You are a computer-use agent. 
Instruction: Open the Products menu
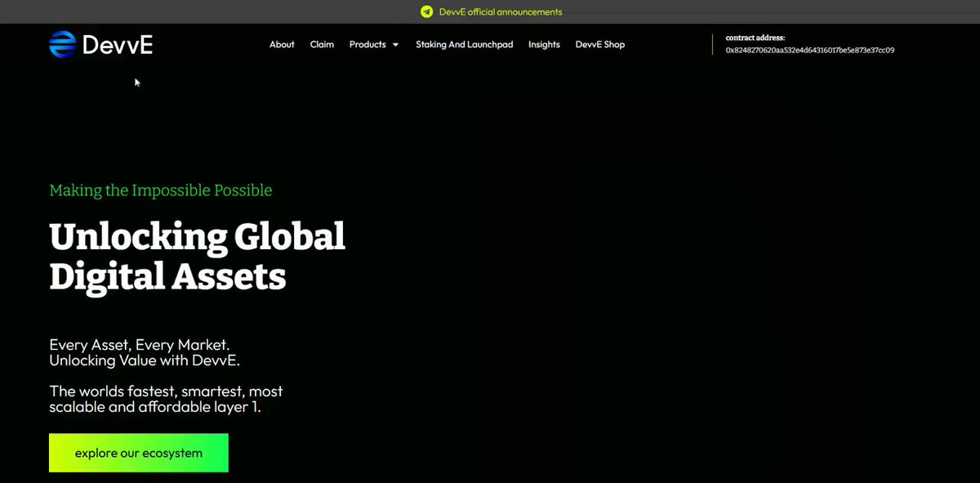pos(367,44)
